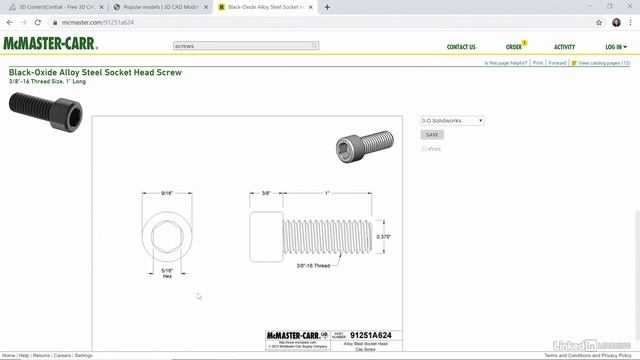Click the Save button

pyautogui.click(x=432, y=135)
